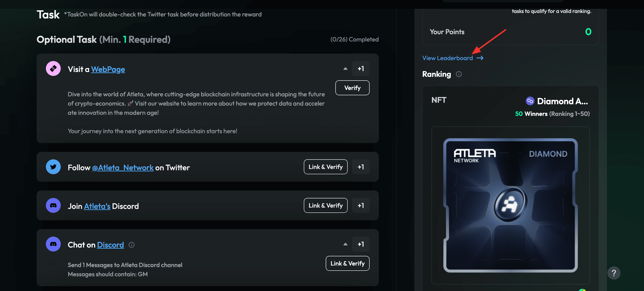Click the Optional Task (Min. 1 Required) heading
Image resolution: width=644 pixels, height=291 pixels.
(x=104, y=40)
